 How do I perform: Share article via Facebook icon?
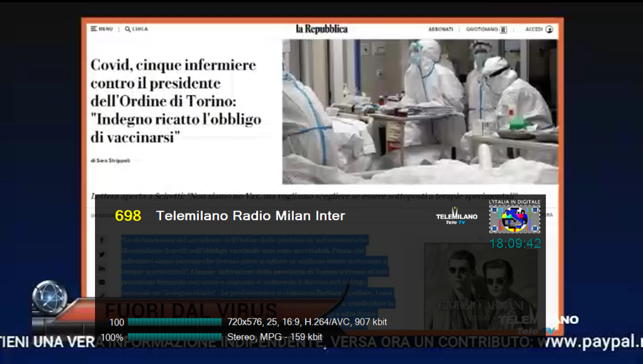coord(102,240)
